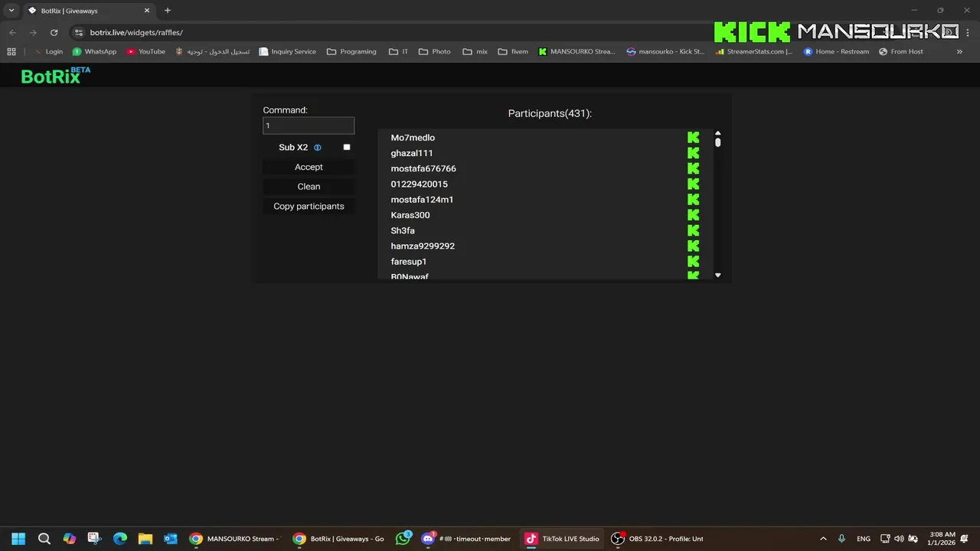
Task: Click the participants list scrollbar thumb
Action: (718, 142)
